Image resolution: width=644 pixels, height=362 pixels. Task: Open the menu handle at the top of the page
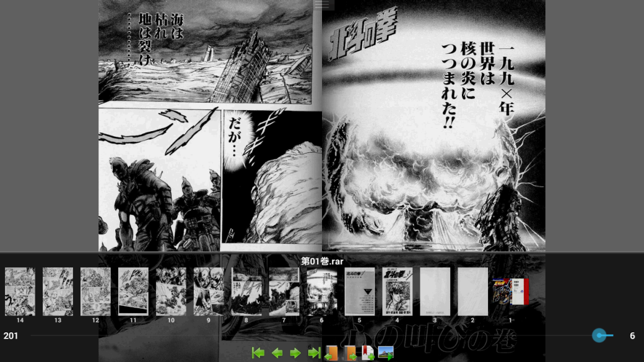[x=322, y=4]
